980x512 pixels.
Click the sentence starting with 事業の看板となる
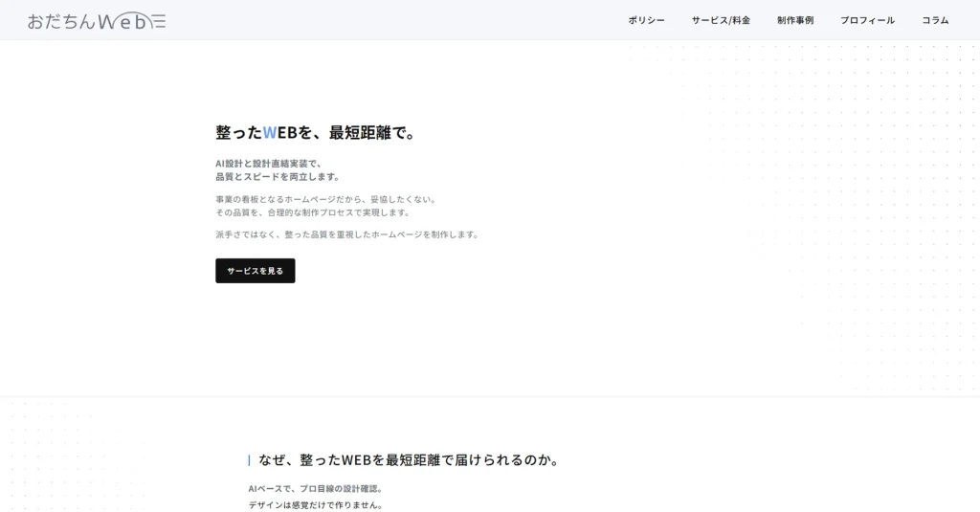[x=325, y=199]
